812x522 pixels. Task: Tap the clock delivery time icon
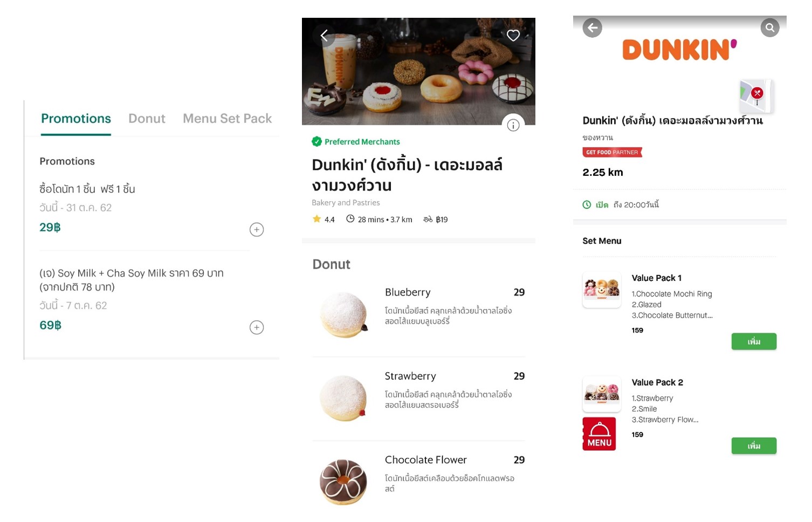click(350, 219)
